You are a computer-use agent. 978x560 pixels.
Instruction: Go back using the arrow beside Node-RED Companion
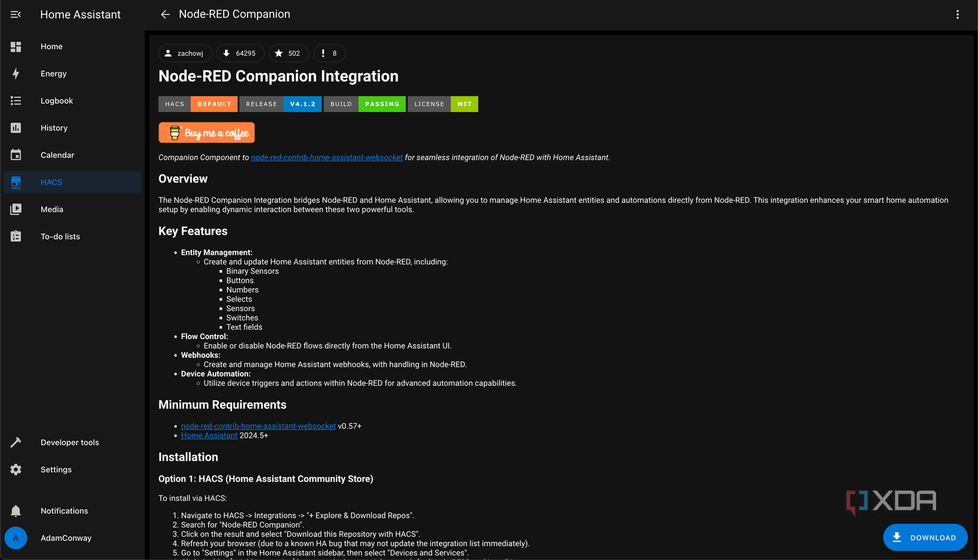165,15
